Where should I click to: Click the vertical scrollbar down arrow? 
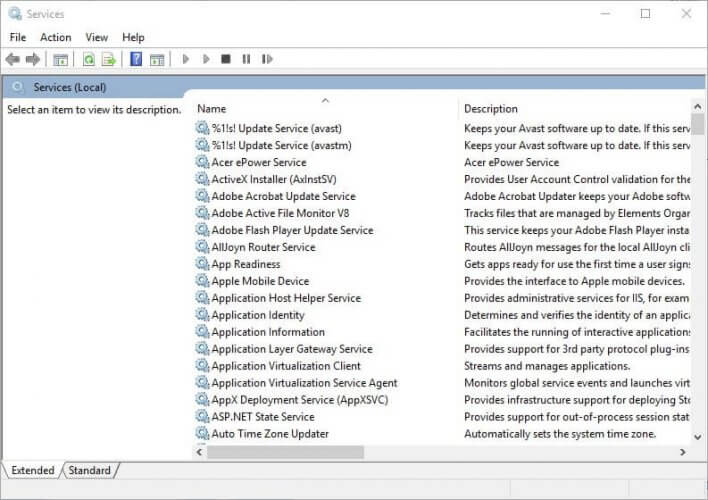coord(698,437)
